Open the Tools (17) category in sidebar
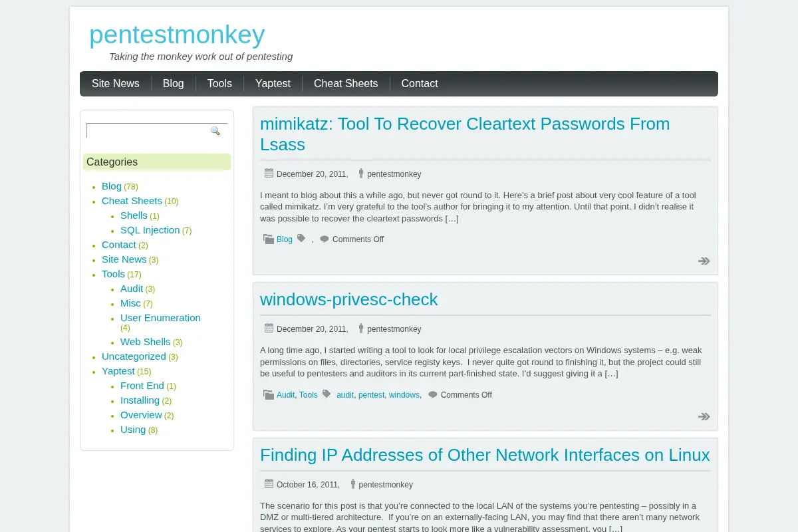 (x=113, y=274)
